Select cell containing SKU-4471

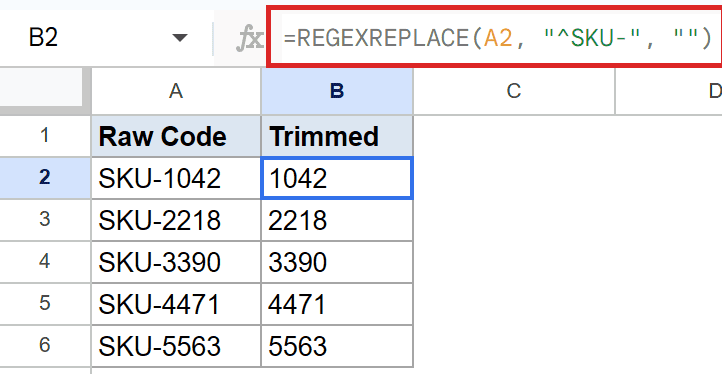[x=176, y=304]
